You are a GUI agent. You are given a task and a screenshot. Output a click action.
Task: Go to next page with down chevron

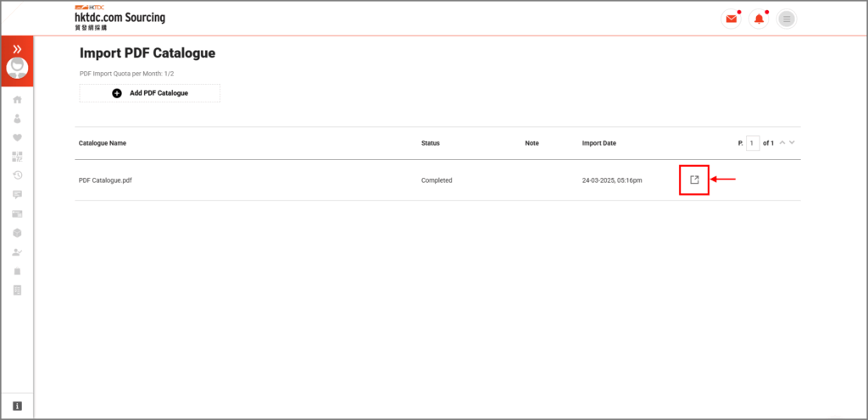click(793, 143)
